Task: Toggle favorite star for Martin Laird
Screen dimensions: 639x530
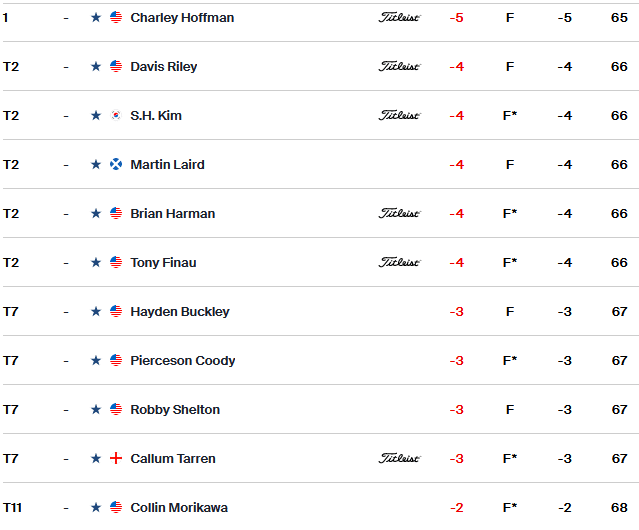Action: tap(96, 165)
